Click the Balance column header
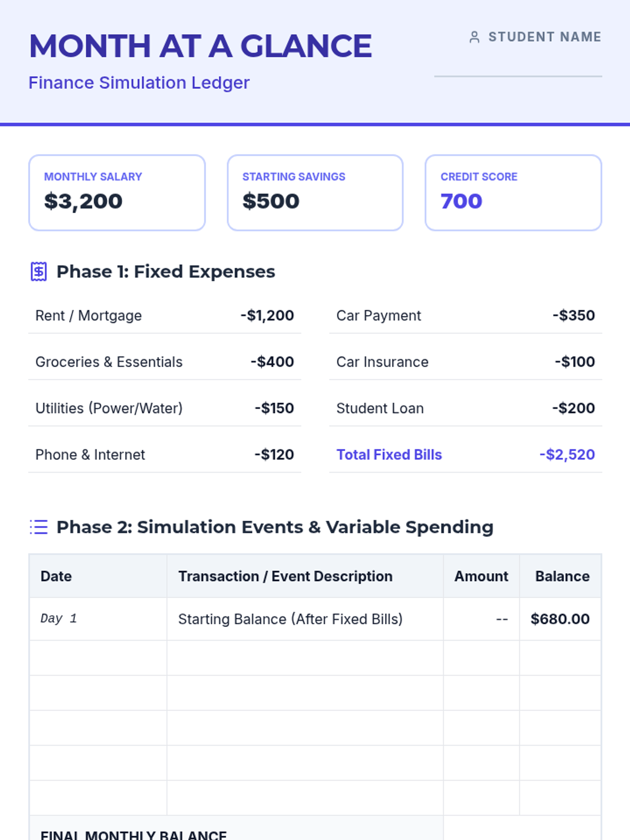The width and height of the screenshot is (630, 840). (562, 576)
